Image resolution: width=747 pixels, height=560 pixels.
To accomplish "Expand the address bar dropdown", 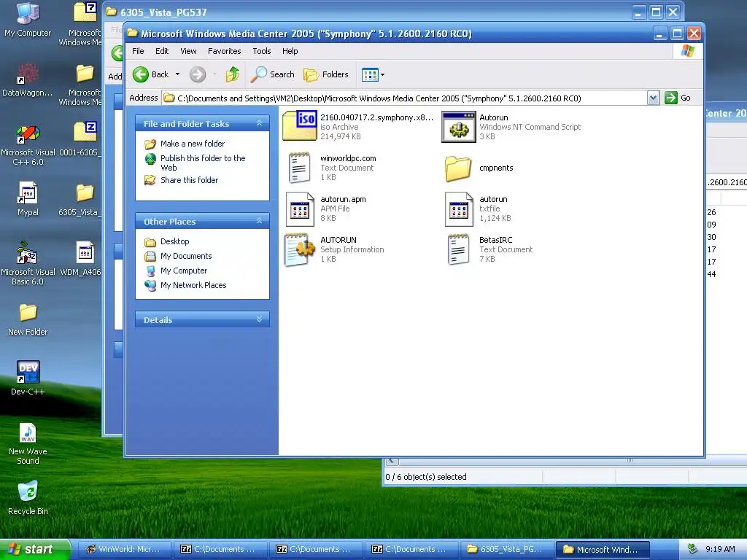I will 653,98.
